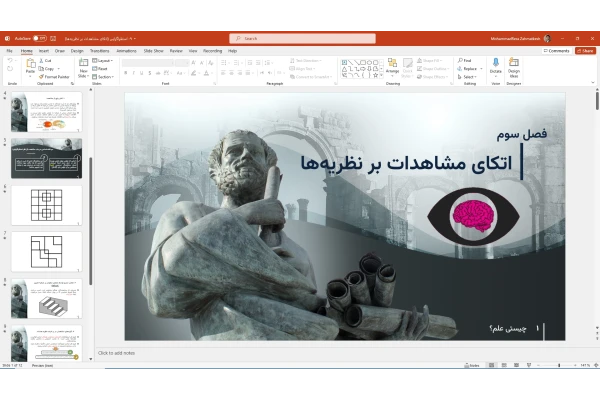Toggle the Notes pane in status bar
The width and height of the screenshot is (600, 400).
point(473,366)
